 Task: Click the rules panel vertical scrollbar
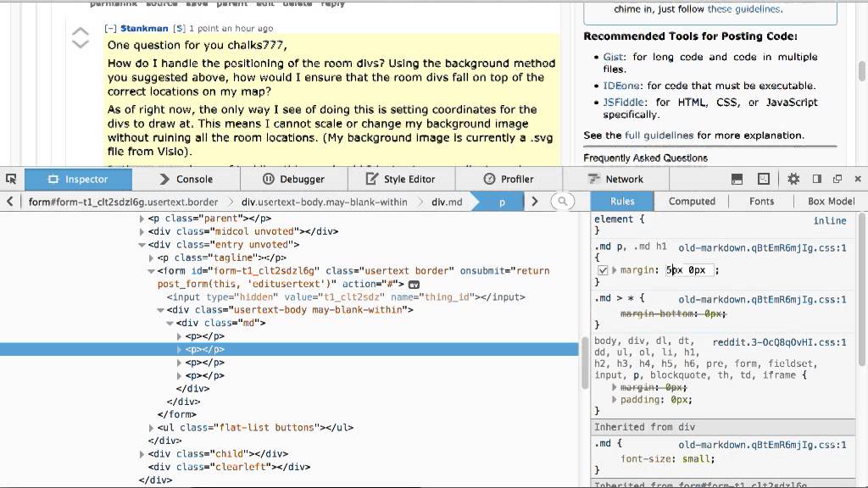point(861,288)
